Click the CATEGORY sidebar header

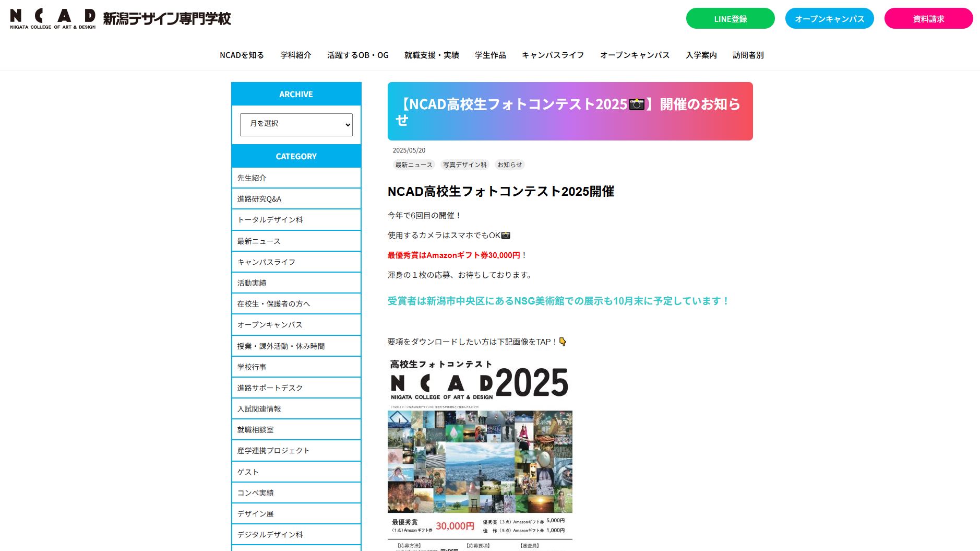pyautogui.click(x=296, y=156)
